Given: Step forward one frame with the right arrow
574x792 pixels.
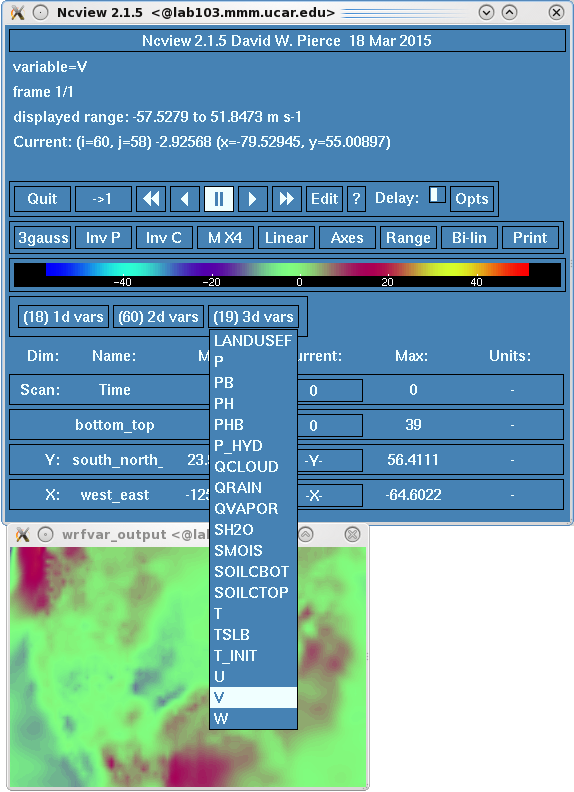Looking at the screenshot, I should 253,199.
